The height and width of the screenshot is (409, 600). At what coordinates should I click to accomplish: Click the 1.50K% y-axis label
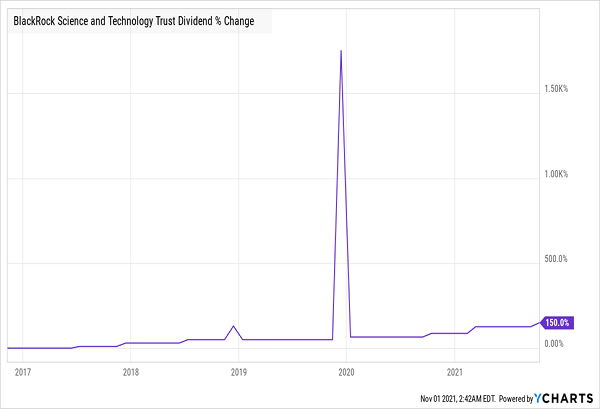coord(556,89)
